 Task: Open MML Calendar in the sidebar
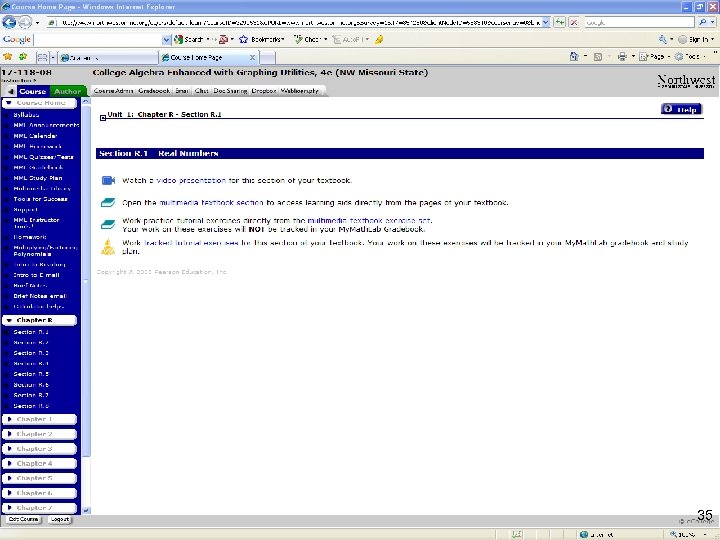tap(35, 136)
